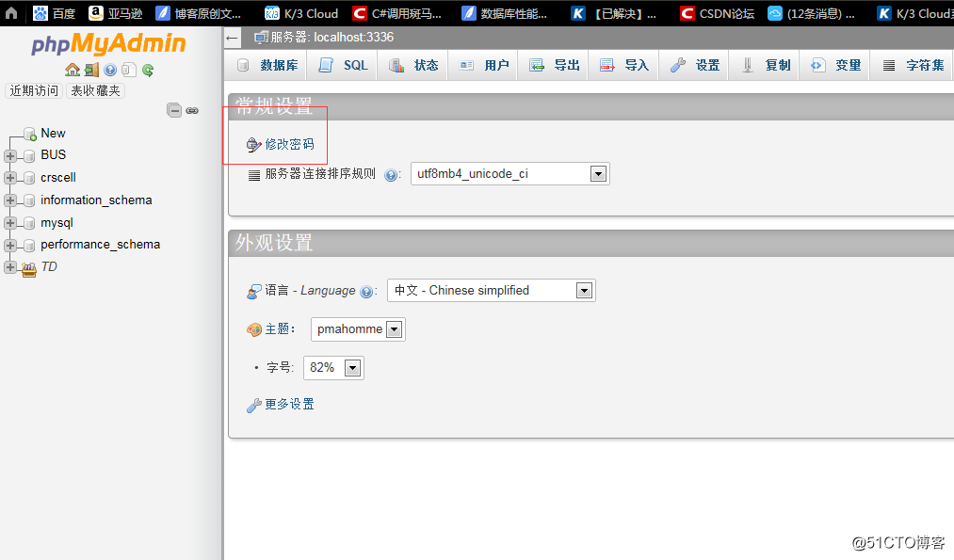The image size is (954, 560).
Task: Switch to the 用户 tab
Action: click(484, 65)
